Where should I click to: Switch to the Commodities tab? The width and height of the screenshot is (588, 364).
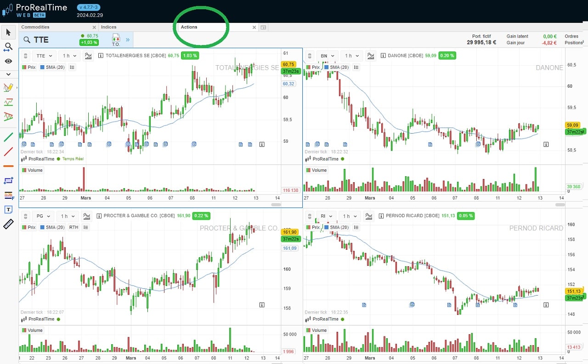[35, 27]
